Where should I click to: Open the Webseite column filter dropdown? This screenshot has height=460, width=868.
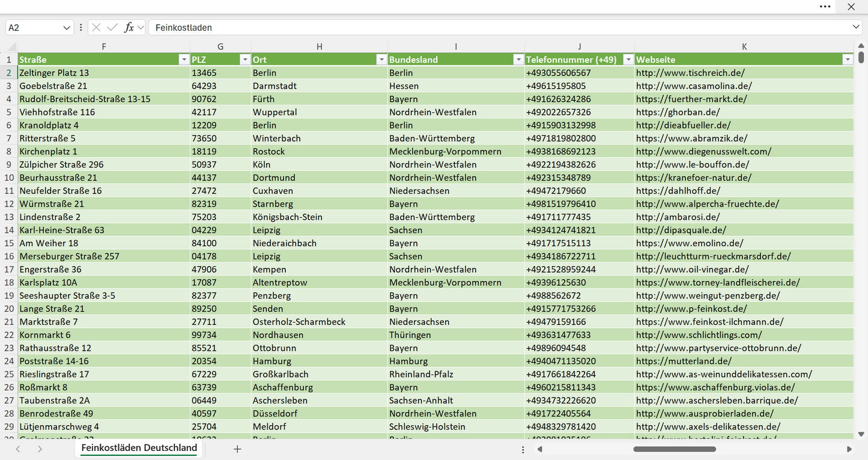tap(848, 59)
